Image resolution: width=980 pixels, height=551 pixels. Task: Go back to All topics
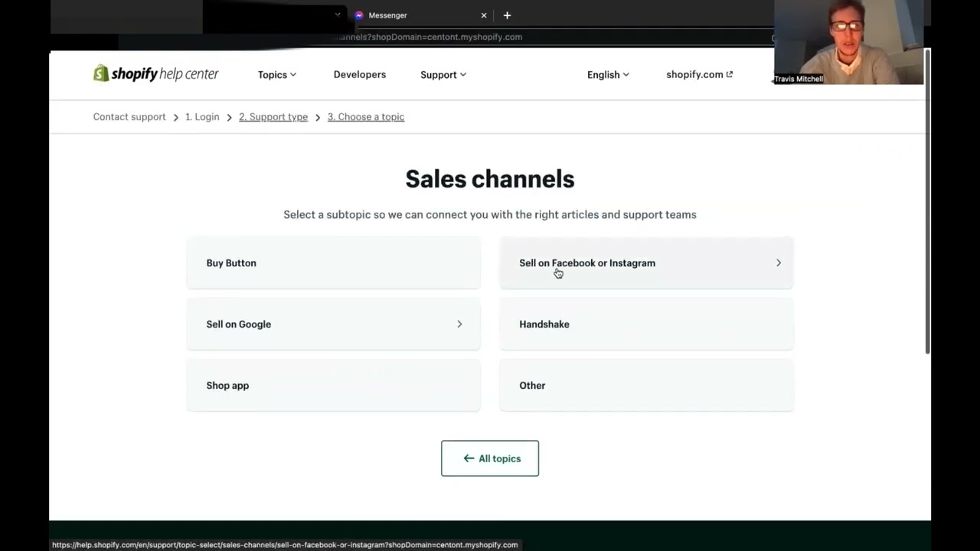(490, 458)
